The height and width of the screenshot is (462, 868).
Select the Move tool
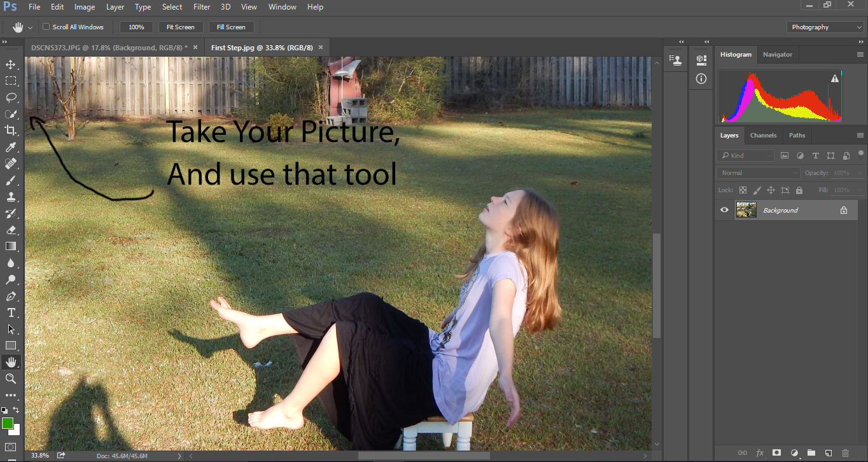[x=11, y=64]
